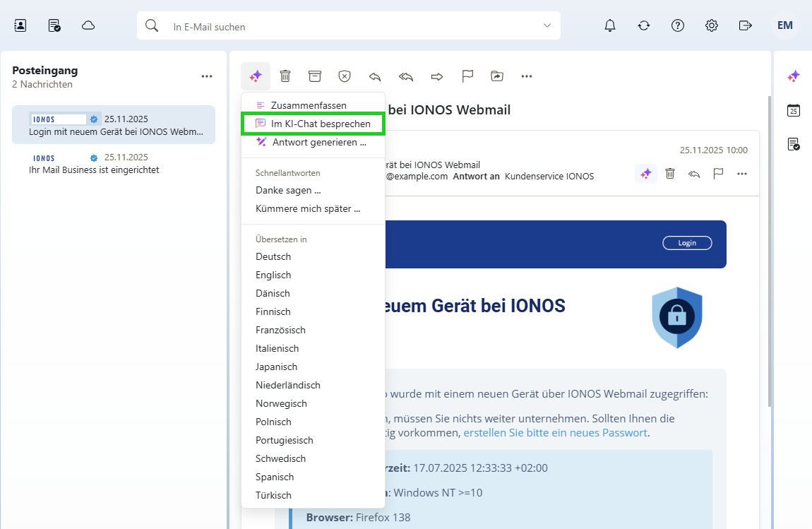Open the IONOS AI assistant in the sidebar
This screenshot has width=812, height=529.
794,76
